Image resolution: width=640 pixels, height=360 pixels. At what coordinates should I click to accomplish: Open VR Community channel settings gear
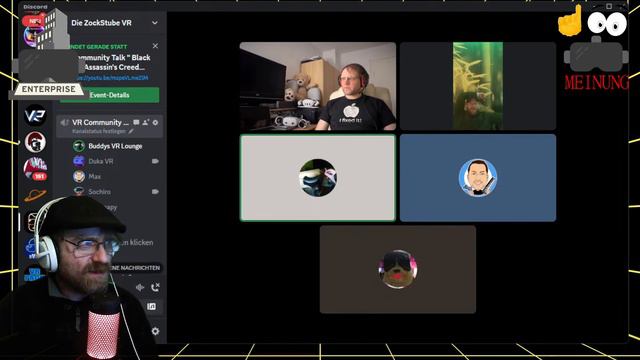tap(156, 122)
